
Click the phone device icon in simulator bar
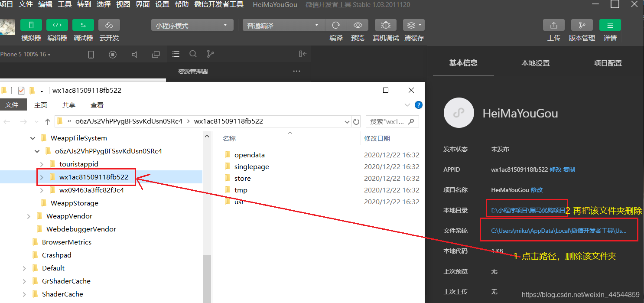[91, 54]
